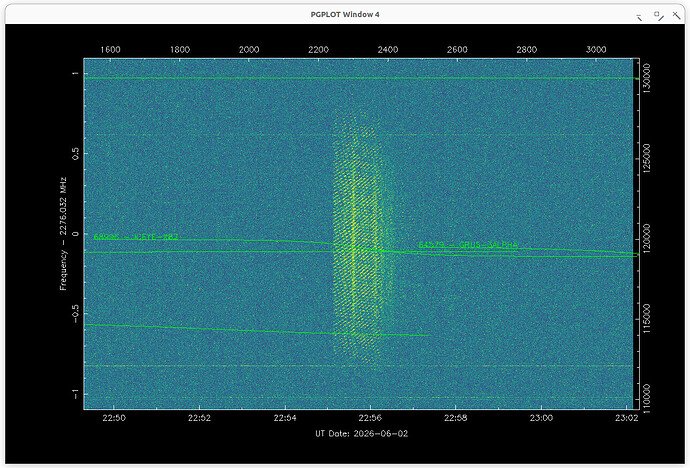The image size is (690, 468).
Task: Click the 110000 right axis label
Action: (646, 399)
